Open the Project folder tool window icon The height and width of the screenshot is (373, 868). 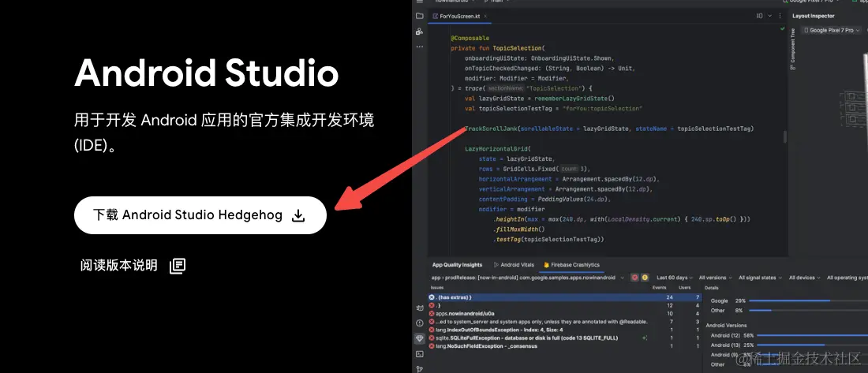click(420, 16)
